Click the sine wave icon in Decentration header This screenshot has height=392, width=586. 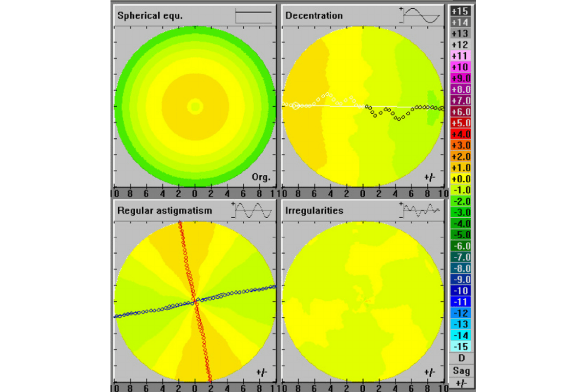421,15
